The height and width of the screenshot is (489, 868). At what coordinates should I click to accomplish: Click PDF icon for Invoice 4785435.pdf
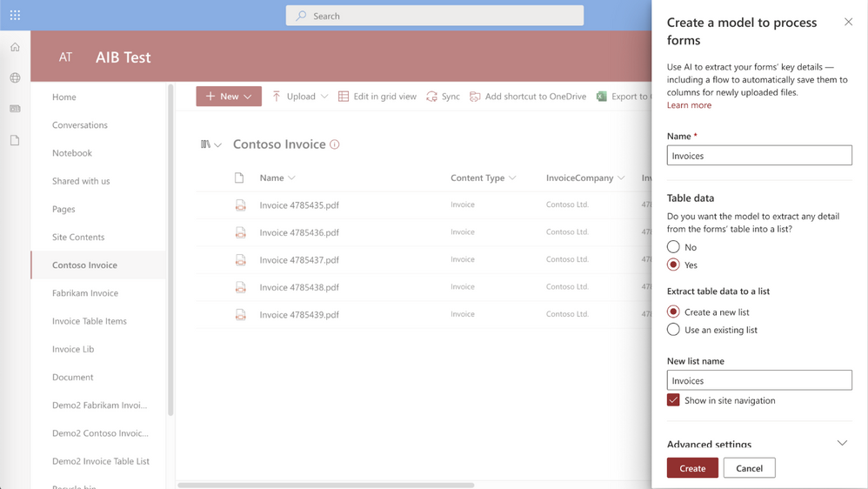click(x=240, y=205)
